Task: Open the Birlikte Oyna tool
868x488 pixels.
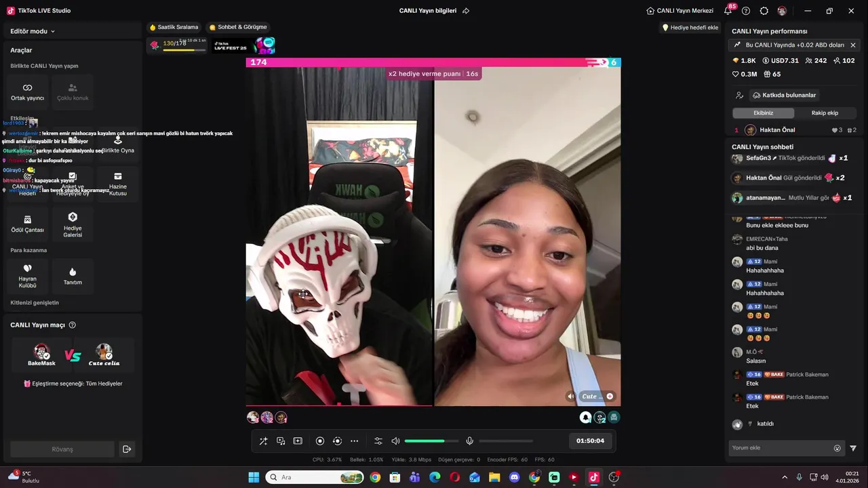Action: [118, 144]
